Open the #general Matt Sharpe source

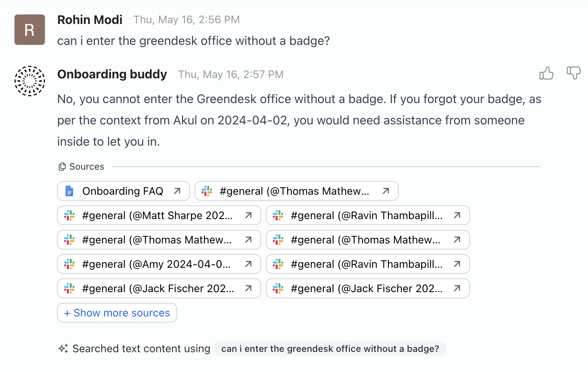click(157, 215)
